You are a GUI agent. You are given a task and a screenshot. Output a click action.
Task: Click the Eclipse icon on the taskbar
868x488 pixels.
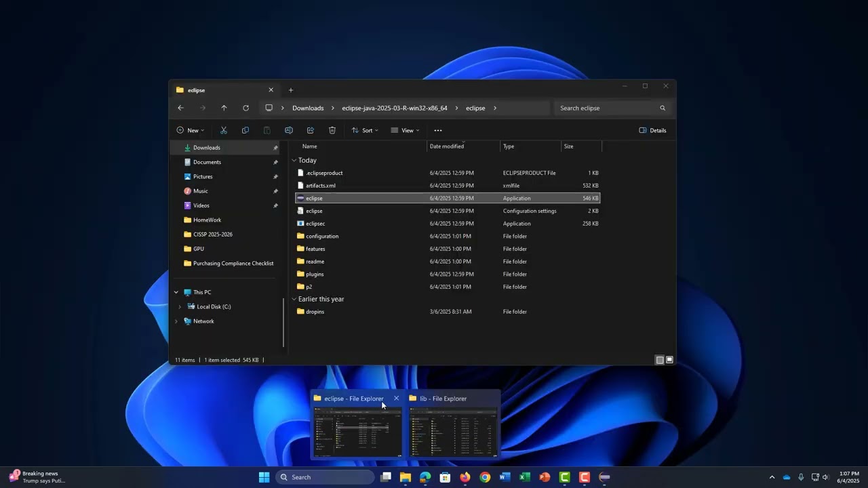click(x=604, y=477)
